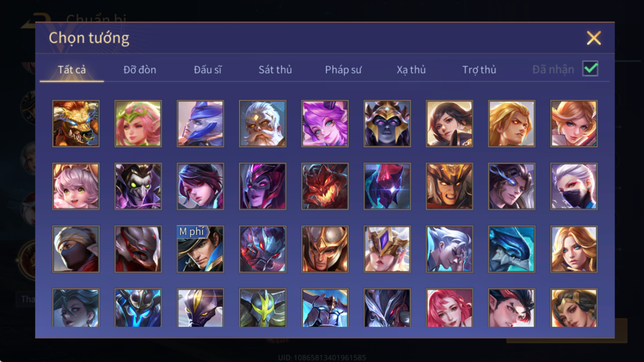The width and height of the screenshot is (644, 362).
Task: Pick the white-haired hero wearing black mask
Action: tap(574, 186)
